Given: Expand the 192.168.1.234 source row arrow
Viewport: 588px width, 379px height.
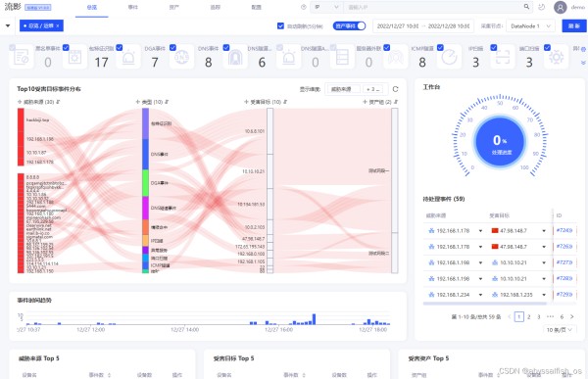Looking at the screenshot, I should (x=480, y=295).
